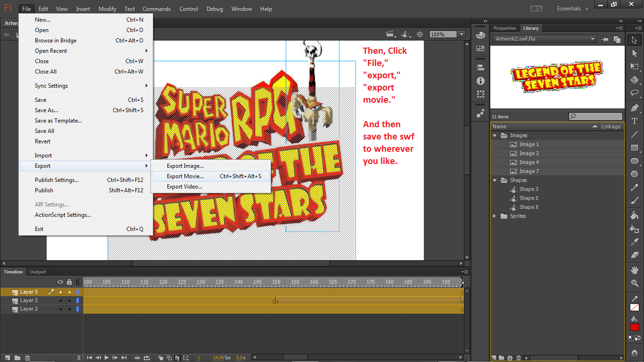
Task: Select the PolyStar tool
Action: pyautogui.click(x=635, y=174)
